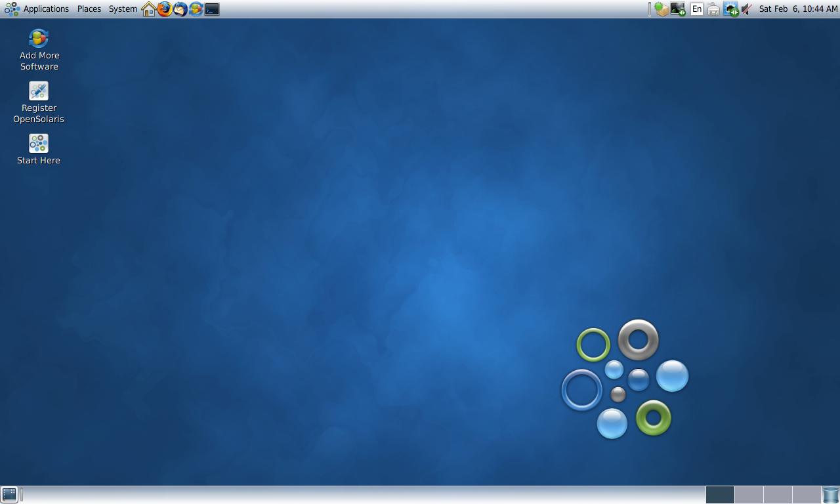Switch to the second workspace
Screen dimensions: 840x504
(x=749, y=495)
